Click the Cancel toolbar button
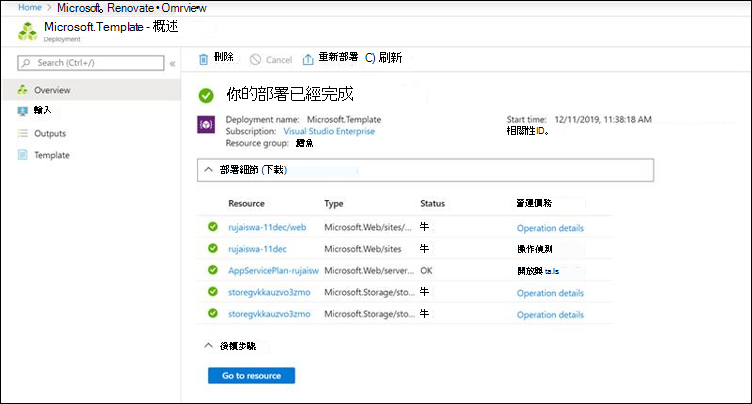The width and height of the screenshot is (752, 404). [x=271, y=59]
